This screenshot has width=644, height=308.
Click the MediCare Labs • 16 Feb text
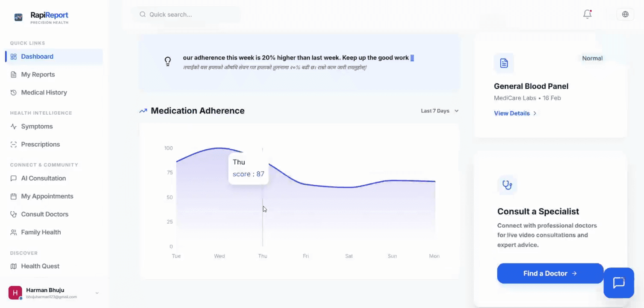527,98
